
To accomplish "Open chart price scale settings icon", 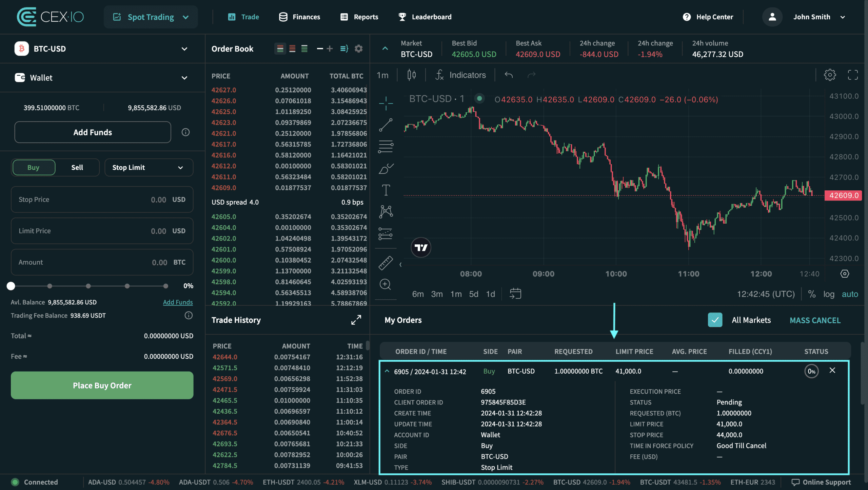I will 845,274.
